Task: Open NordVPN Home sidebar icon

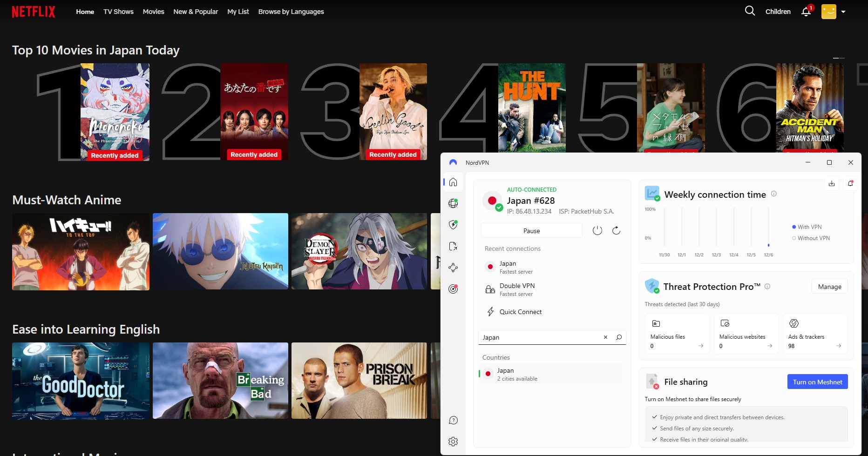Action: pyautogui.click(x=453, y=182)
